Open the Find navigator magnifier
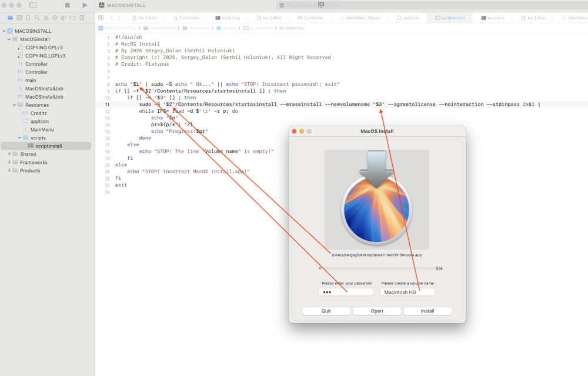Image resolution: width=588 pixels, height=376 pixels. pos(37,18)
